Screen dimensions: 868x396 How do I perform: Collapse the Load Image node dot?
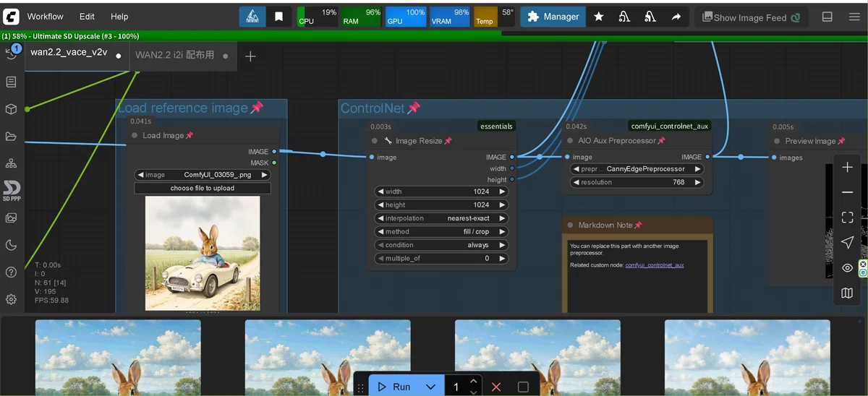pos(135,135)
